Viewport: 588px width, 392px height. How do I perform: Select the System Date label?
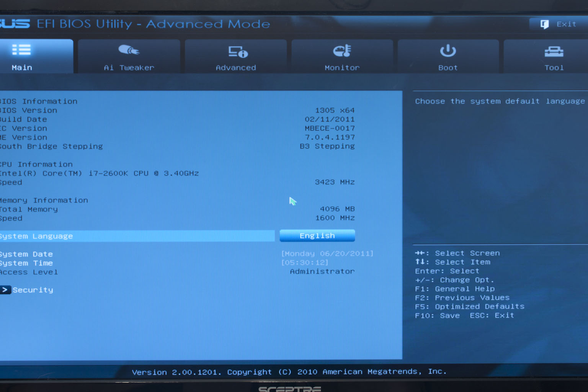[x=26, y=254]
